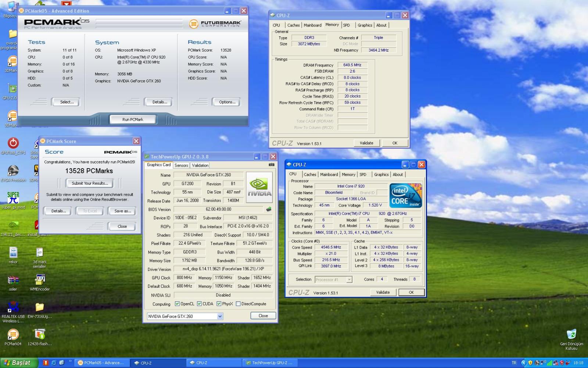This screenshot has width=588, height=368.
Task: Save BIOS using chip icon in GPU-Z
Action: coord(269,209)
